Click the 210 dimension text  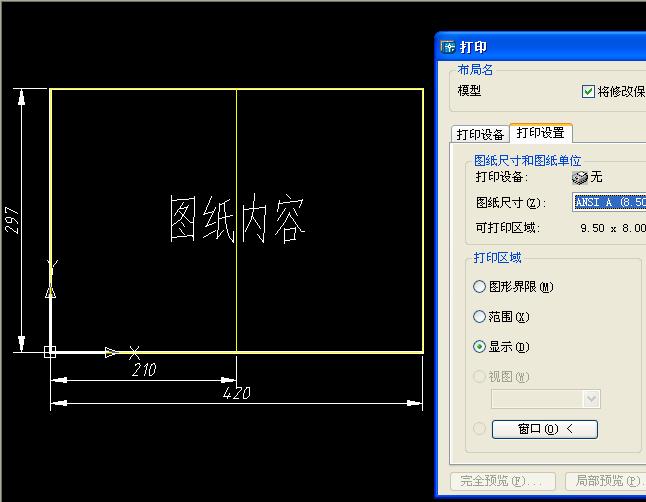144,370
